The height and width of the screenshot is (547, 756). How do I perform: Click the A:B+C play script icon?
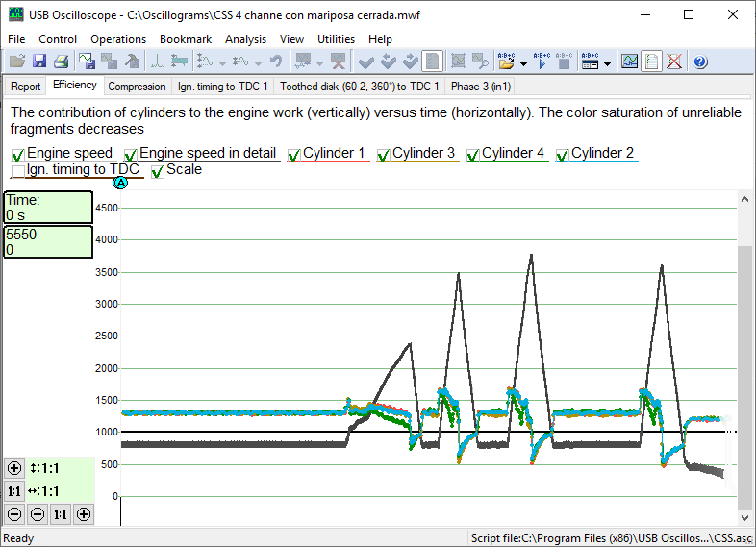click(542, 62)
